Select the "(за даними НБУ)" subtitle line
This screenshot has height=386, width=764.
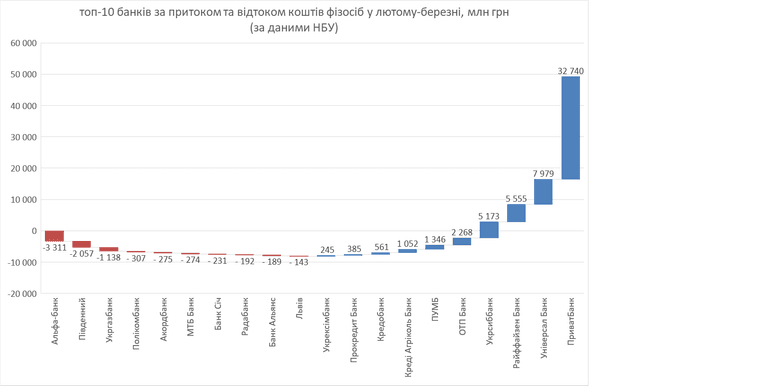click(x=294, y=28)
